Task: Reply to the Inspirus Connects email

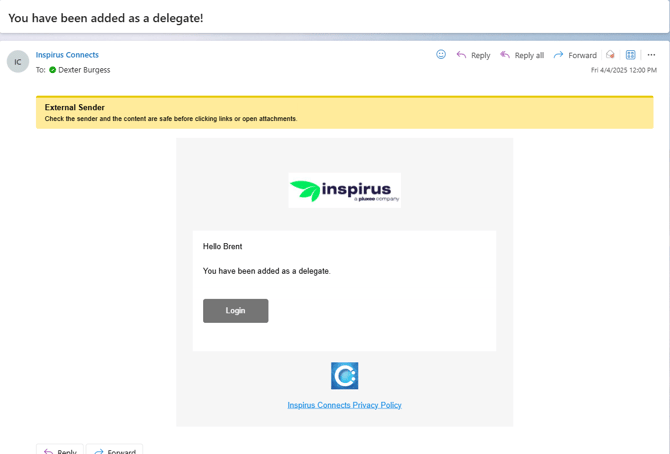Action: [473, 55]
